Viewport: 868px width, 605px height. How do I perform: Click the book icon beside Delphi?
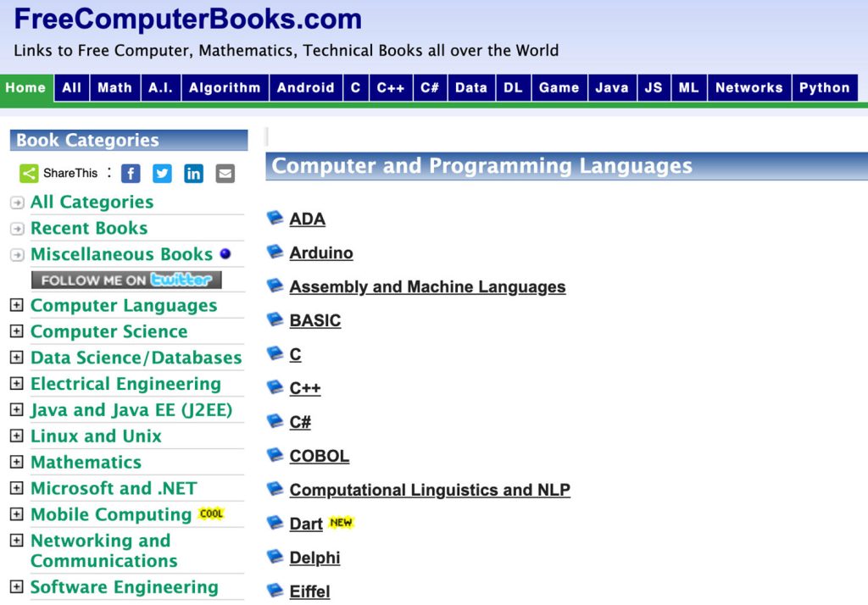point(275,557)
